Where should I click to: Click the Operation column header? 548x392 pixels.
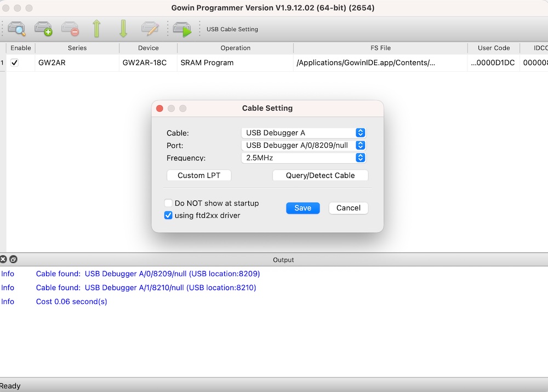(x=235, y=48)
